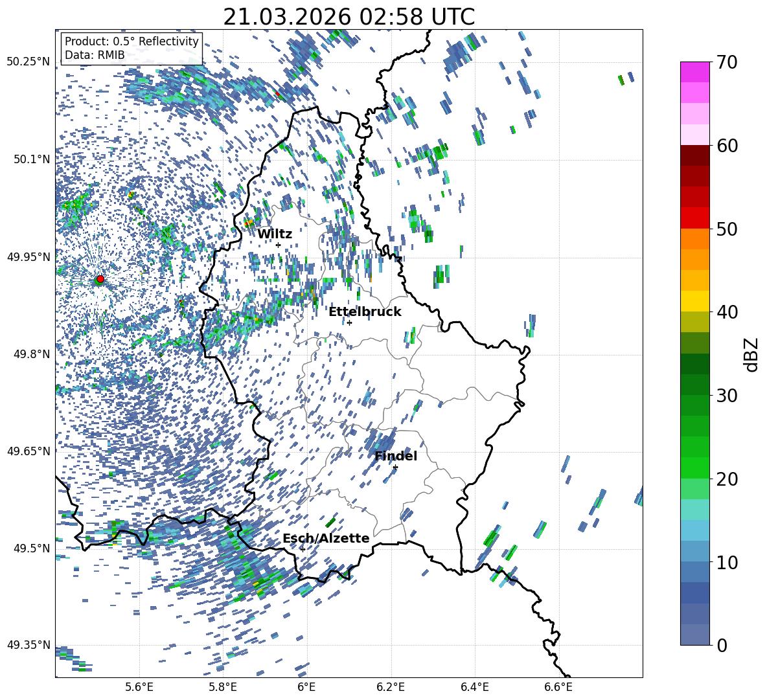Viewport: 767px width, 700px height.
Task: Click the 70 label on the colorbar
Action: coord(727,63)
